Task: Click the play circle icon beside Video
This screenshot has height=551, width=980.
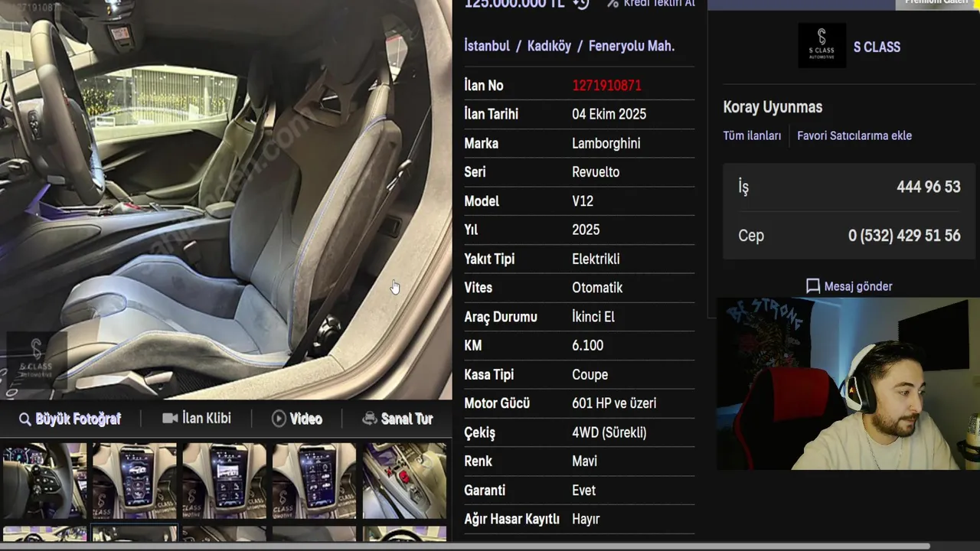Action: tap(279, 419)
